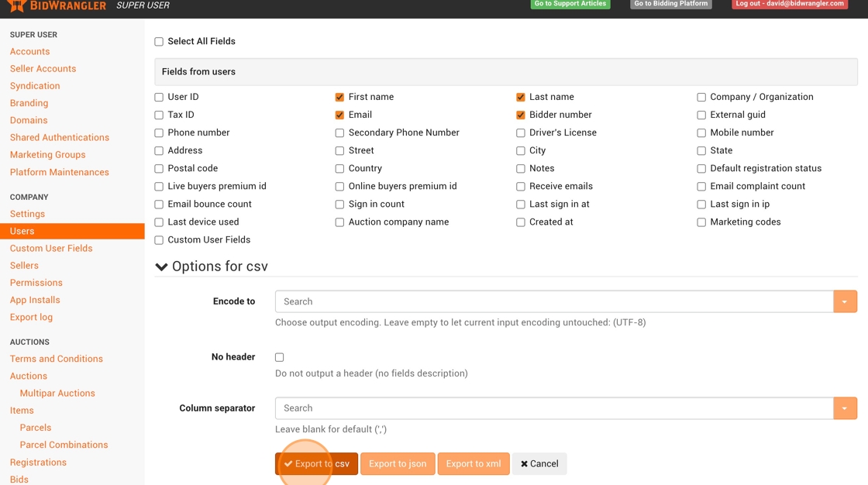868x485 pixels.
Task: Tick the Phone number field checkbox
Action: (159, 133)
